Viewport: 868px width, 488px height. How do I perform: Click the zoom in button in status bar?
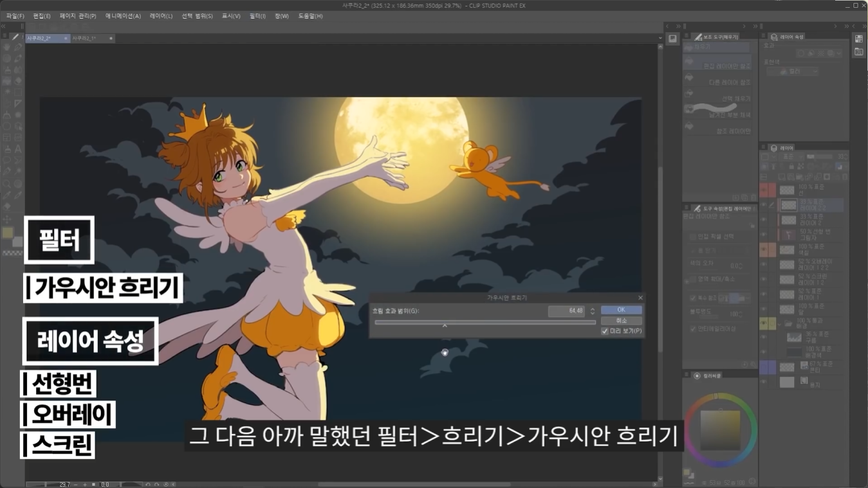coord(85,484)
